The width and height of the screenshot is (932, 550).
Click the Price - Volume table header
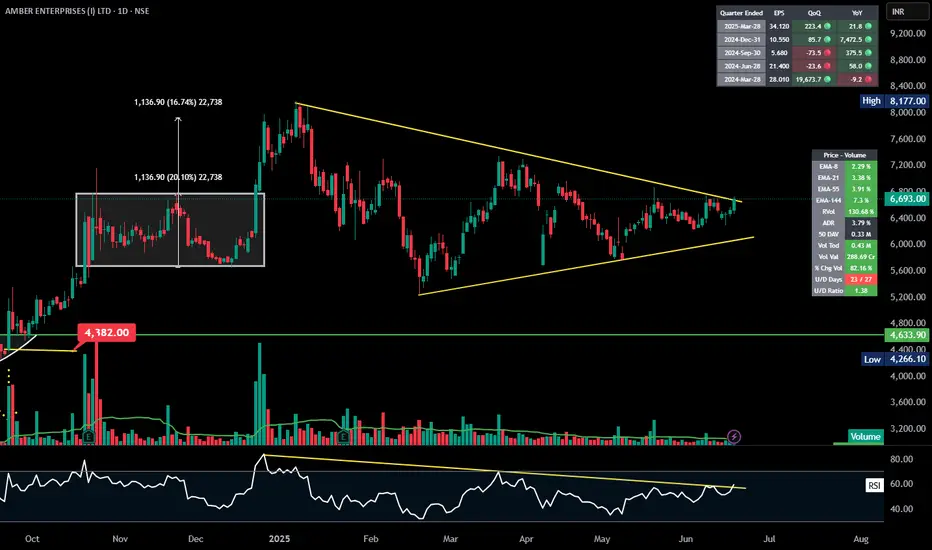pyautogui.click(x=845, y=155)
